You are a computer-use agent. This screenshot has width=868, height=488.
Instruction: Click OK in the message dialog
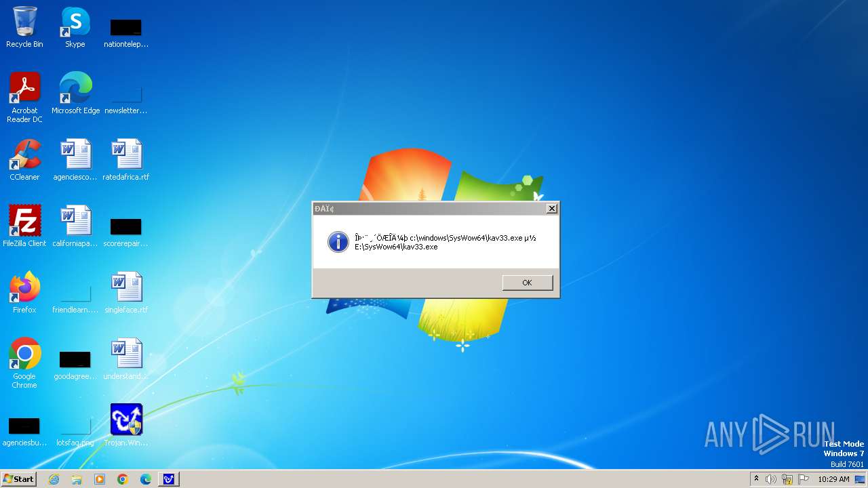[x=528, y=283]
